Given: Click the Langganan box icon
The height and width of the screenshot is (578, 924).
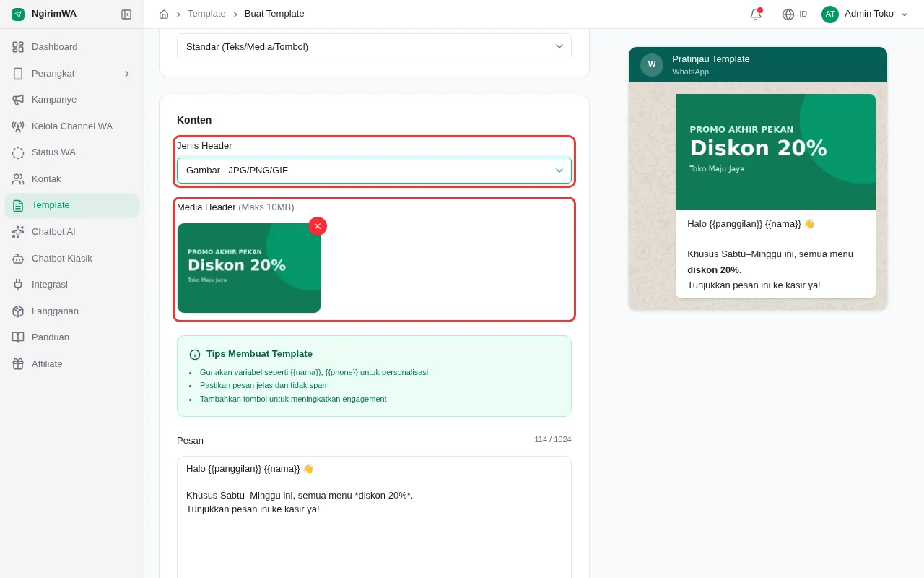Looking at the screenshot, I should (18, 311).
